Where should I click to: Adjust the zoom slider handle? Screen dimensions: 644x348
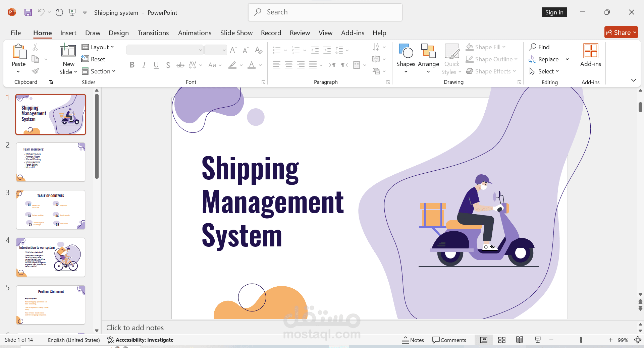581,340
